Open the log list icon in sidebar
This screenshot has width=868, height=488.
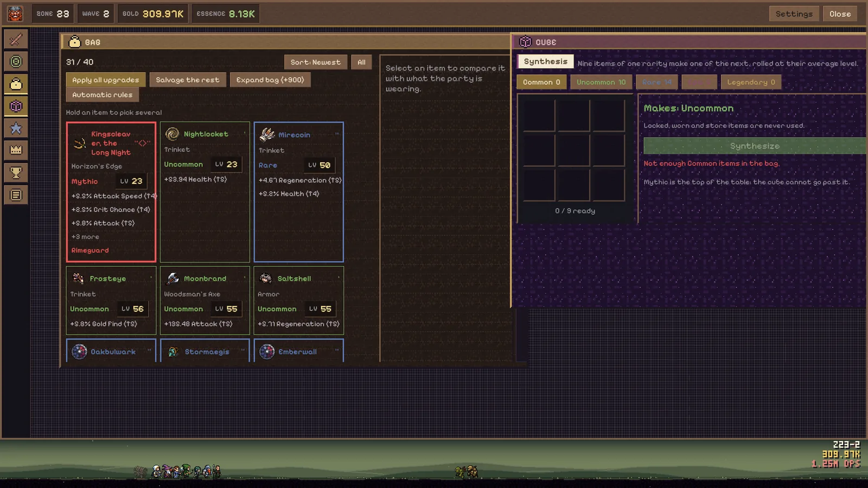coord(16,195)
